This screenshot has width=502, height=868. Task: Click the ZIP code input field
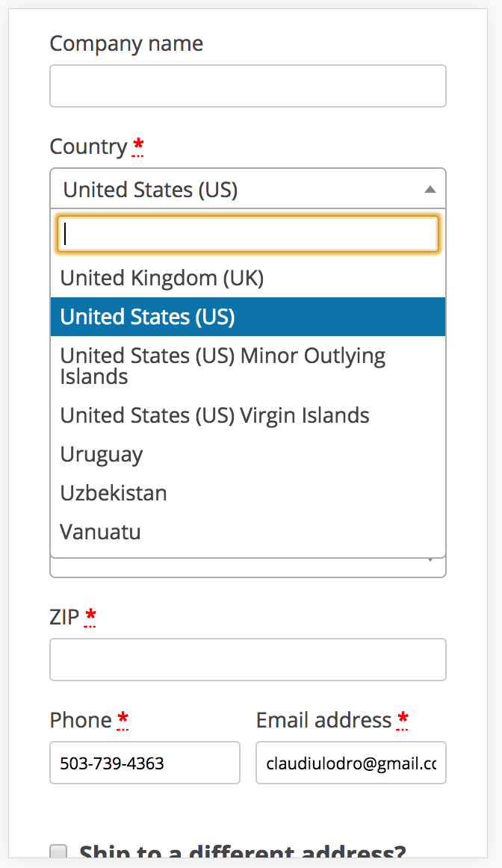click(x=248, y=659)
